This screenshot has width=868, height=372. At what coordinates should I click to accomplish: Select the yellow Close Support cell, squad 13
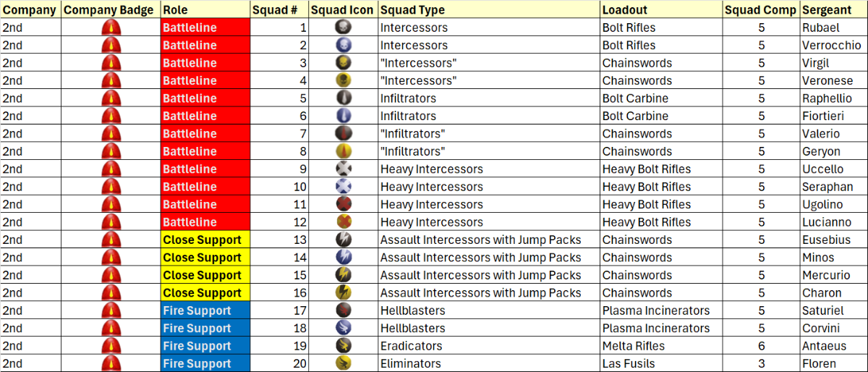205,240
